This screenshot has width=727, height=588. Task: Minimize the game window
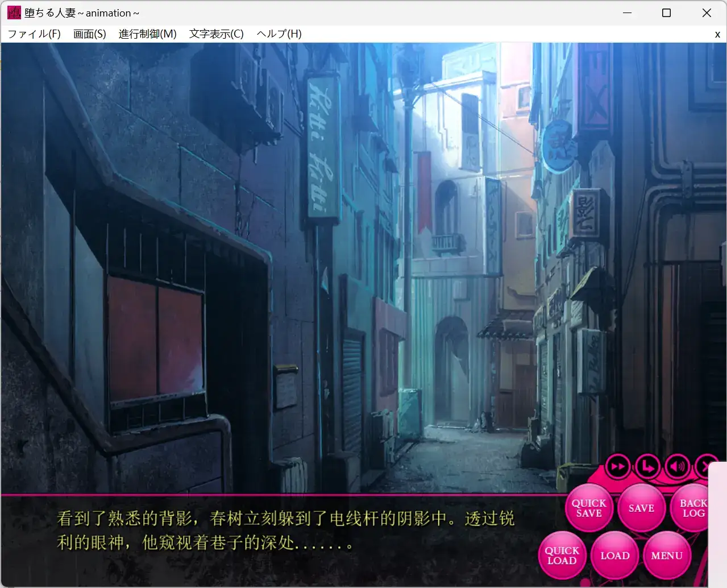click(x=628, y=13)
